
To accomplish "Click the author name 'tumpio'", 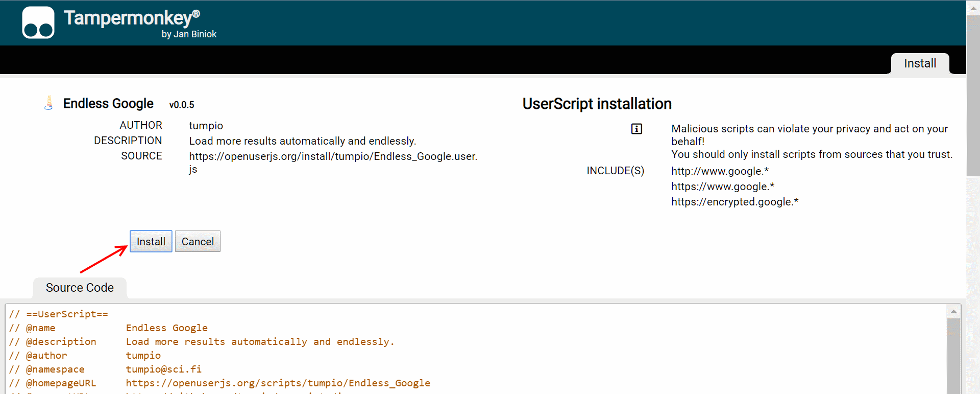I will (x=206, y=126).
